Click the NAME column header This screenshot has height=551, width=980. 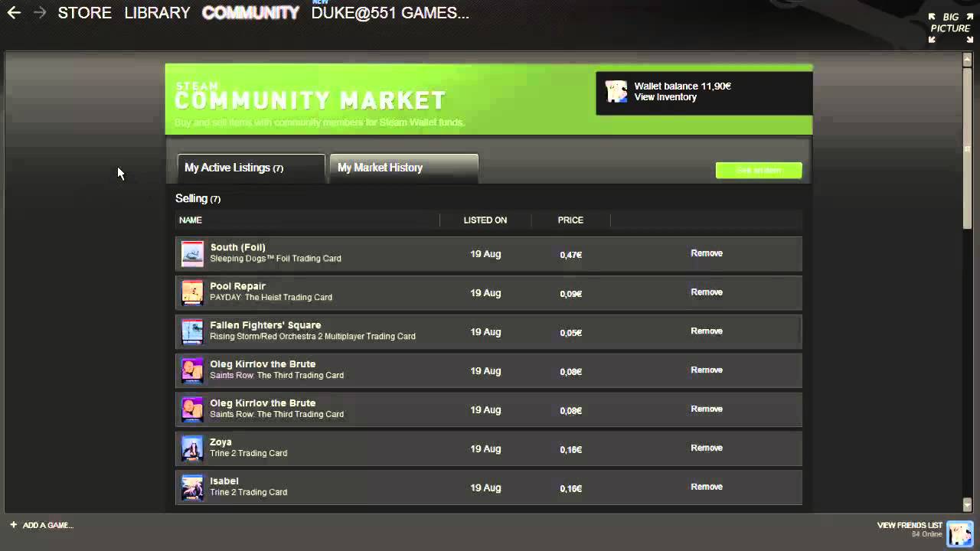191,220
